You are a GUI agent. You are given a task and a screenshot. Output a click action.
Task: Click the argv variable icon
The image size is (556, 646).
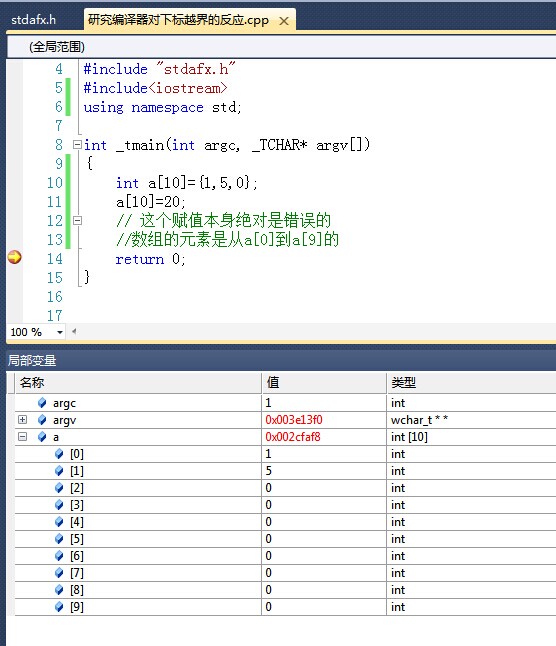click(x=42, y=419)
